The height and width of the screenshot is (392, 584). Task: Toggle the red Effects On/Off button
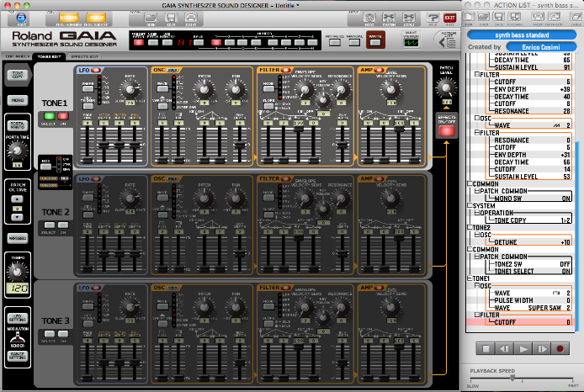tap(446, 130)
